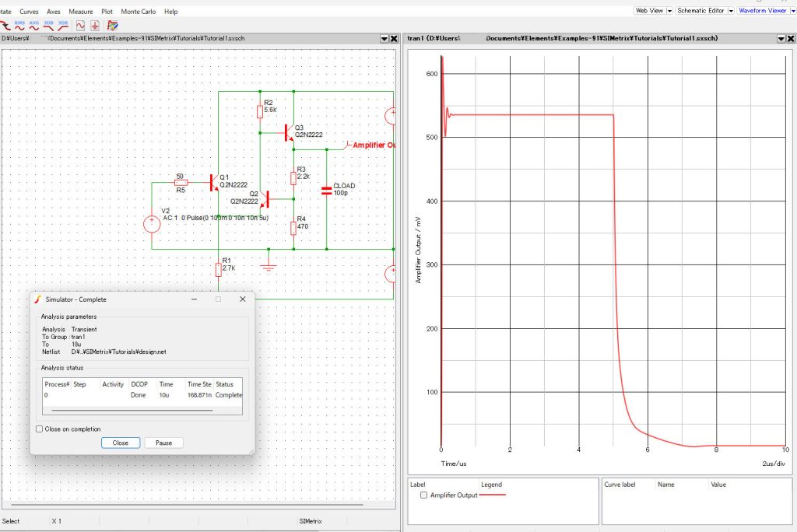Close the schematic Tutorial1.sxsch pane

[395, 38]
